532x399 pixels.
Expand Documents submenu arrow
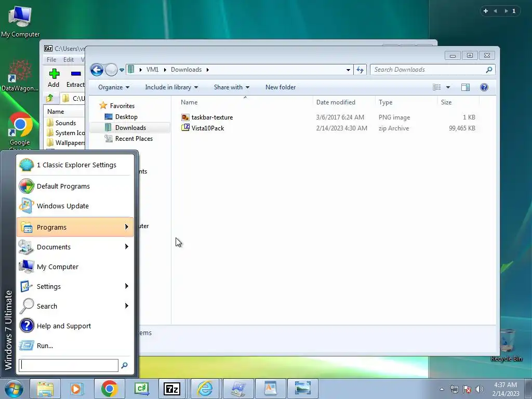tap(127, 247)
